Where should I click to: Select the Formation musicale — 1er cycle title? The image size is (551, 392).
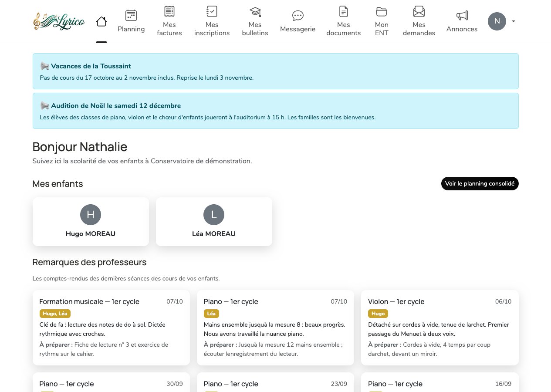[89, 301]
